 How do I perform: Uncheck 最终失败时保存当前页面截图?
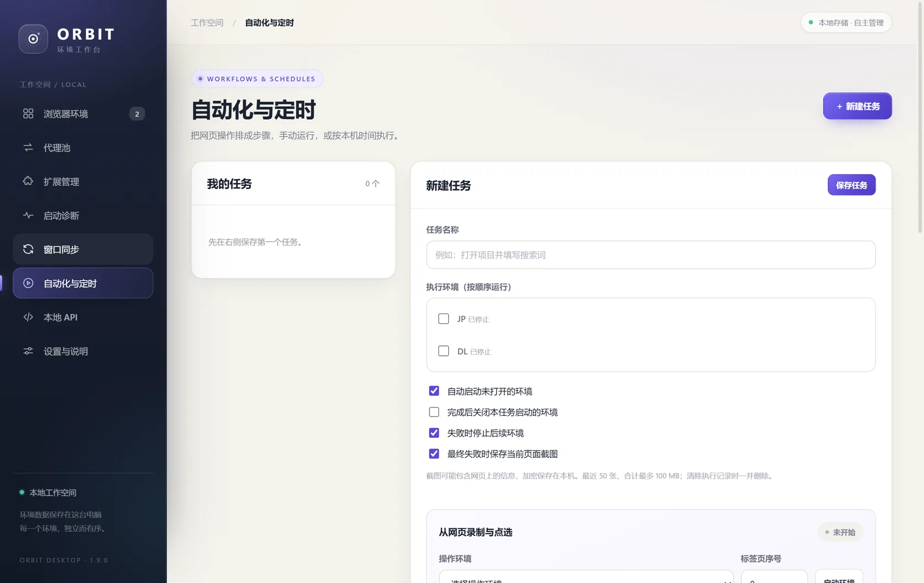(x=434, y=454)
